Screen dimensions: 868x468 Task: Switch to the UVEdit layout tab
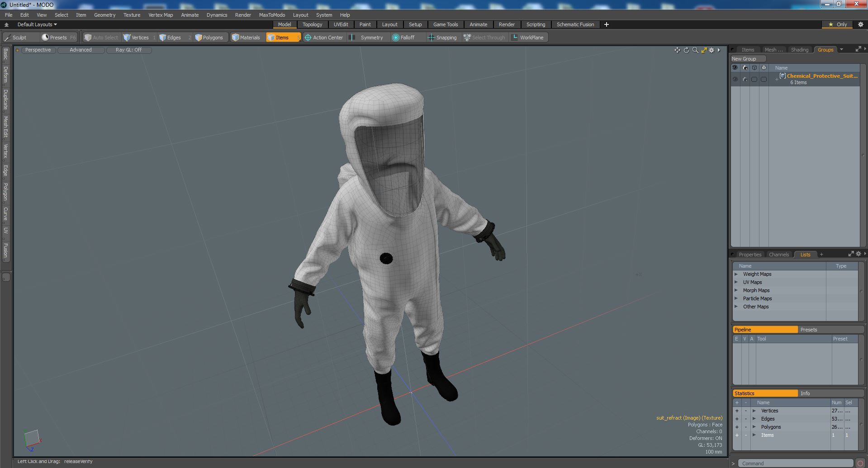(x=341, y=24)
